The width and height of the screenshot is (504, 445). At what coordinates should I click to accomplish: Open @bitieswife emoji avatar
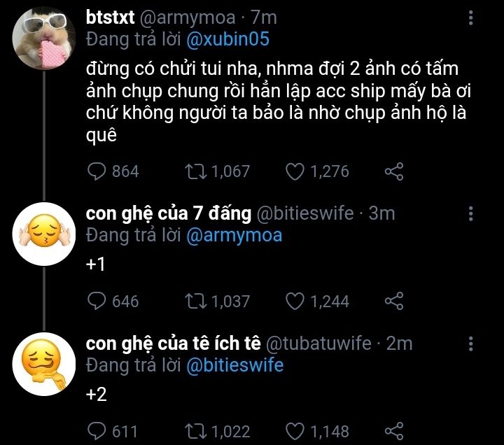[43, 234]
